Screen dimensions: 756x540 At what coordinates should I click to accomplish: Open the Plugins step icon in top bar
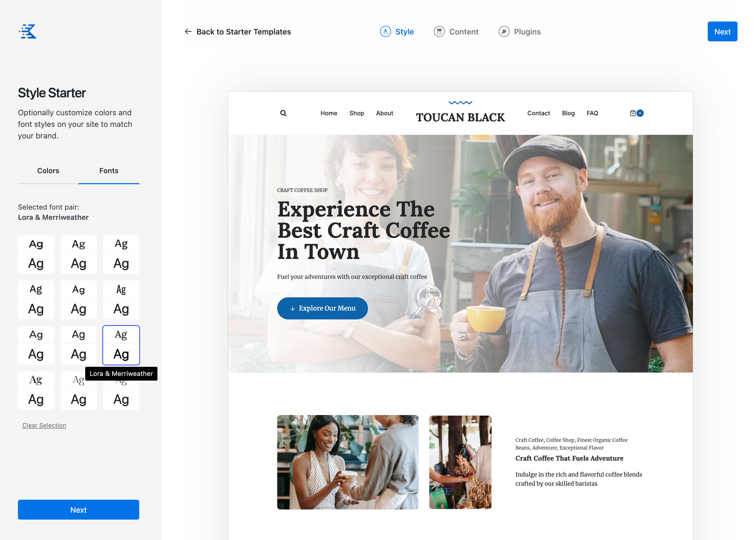504,31
